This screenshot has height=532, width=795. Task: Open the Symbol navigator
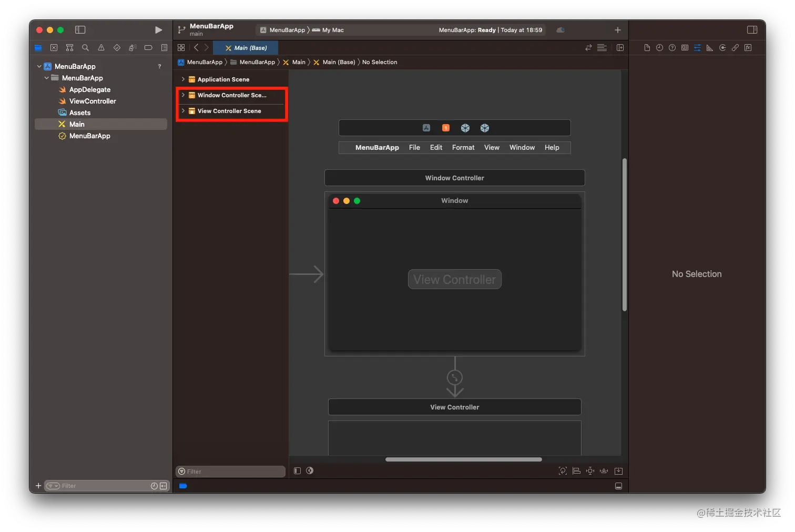point(69,48)
